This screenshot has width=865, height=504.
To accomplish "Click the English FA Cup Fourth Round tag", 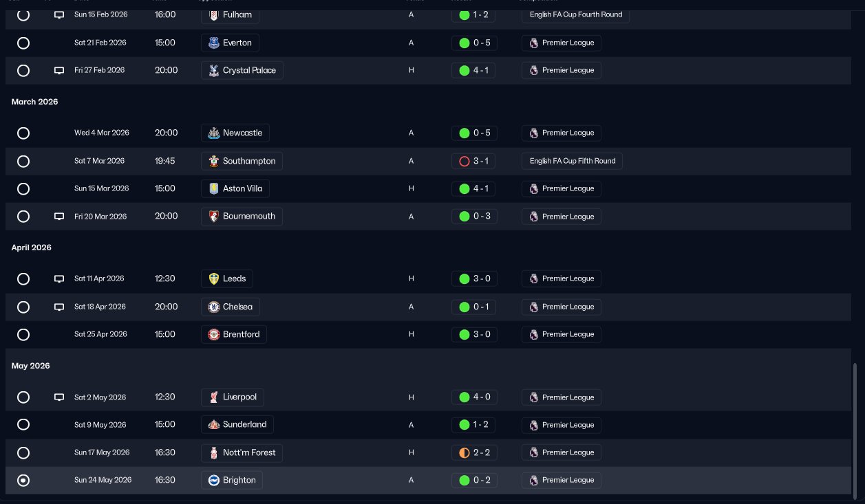I will pos(575,14).
